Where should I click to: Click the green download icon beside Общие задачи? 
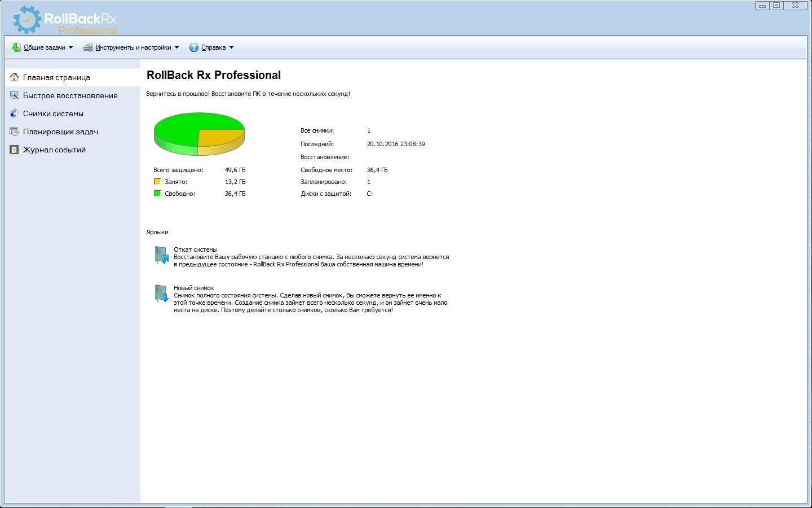point(16,47)
